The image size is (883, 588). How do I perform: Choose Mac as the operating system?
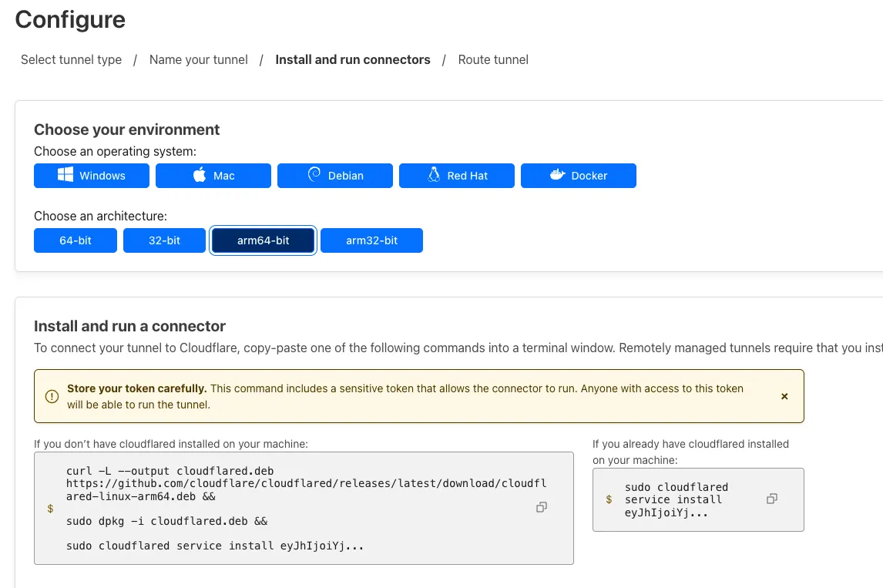tap(213, 176)
